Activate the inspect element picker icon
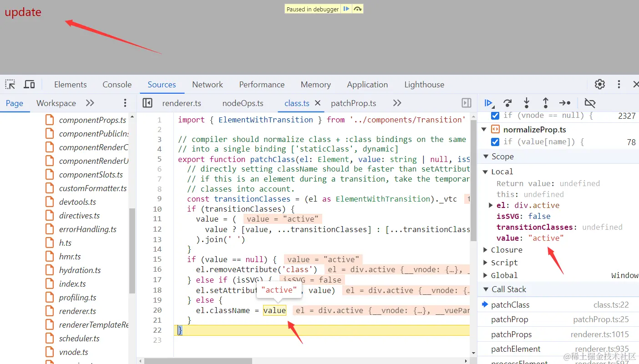Image resolution: width=639 pixels, height=364 pixels. [10, 84]
